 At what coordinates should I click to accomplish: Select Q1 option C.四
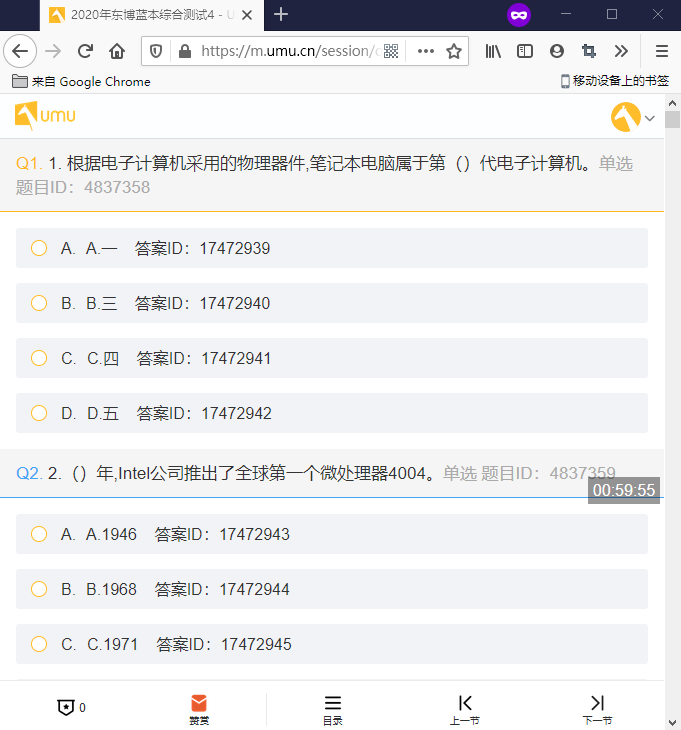coord(331,358)
